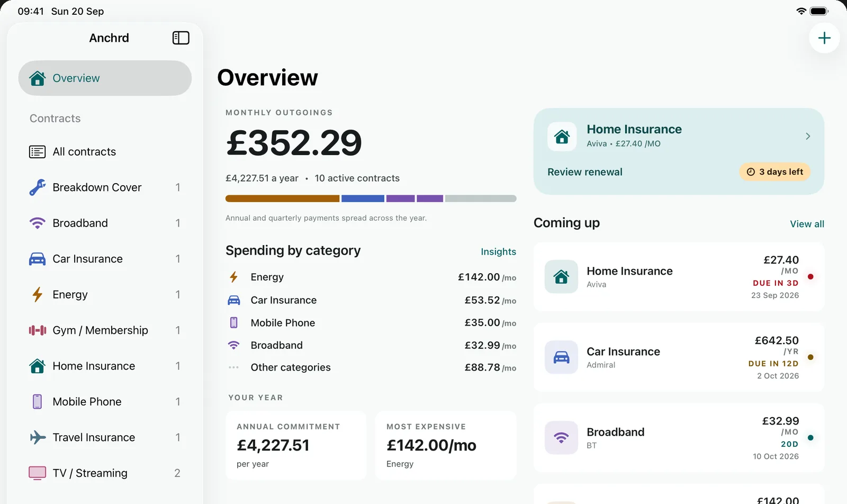The height and width of the screenshot is (504, 847).
Task: Select Car Insurance sidebar category
Action: click(x=105, y=259)
